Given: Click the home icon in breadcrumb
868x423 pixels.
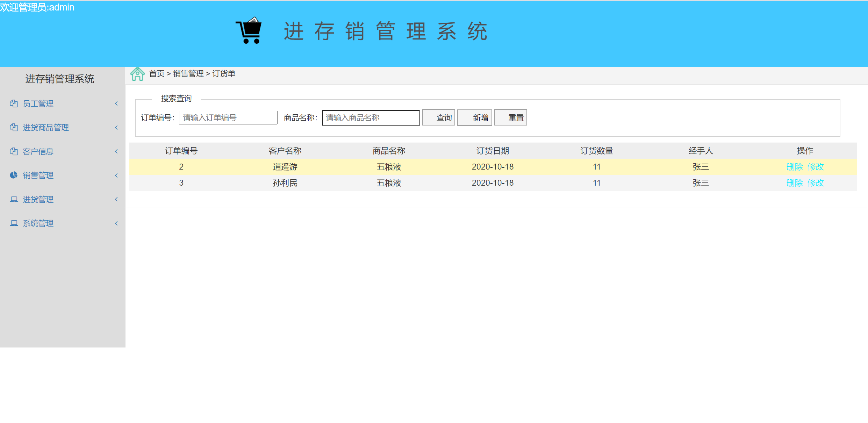Looking at the screenshot, I should (137, 74).
